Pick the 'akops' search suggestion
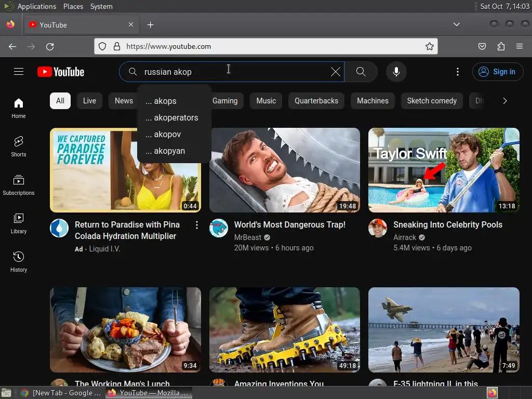Viewport: 532px width, 399px height. tap(175, 101)
